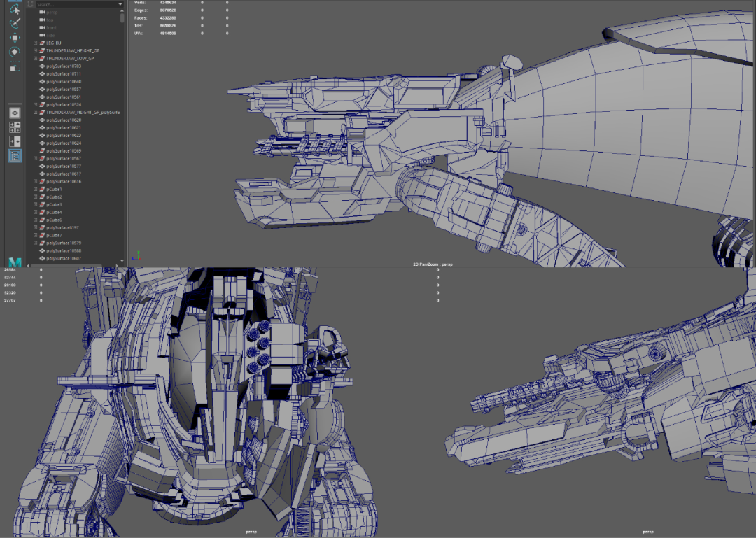Click the mesh icon of polySurface10620
The width and height of the screenshot is (756, 538).
click(42, 120)
